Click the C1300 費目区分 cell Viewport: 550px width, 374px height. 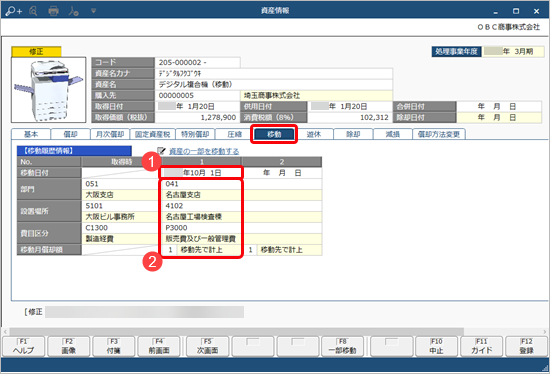121,228
